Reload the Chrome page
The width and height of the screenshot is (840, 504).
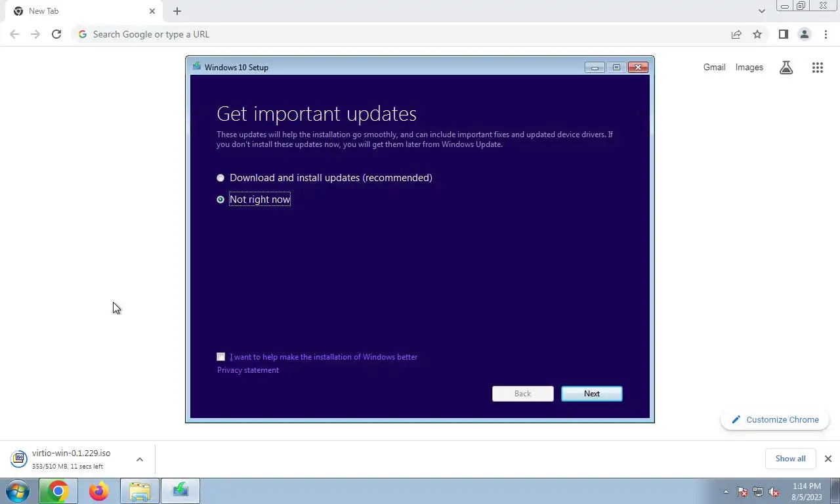coord(56,34)
